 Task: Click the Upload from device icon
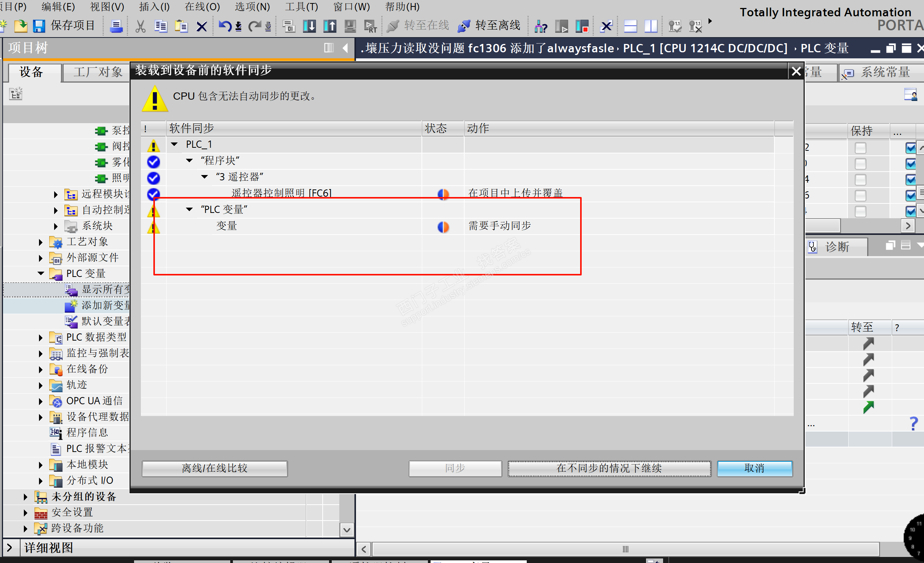pos(330,26)
